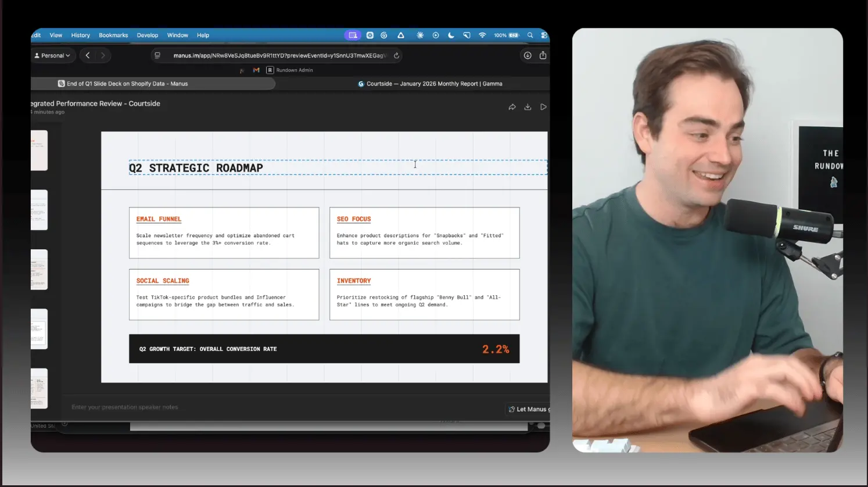Viewport: 868px width, 487px height.
Task: Go back with the Safari back arrow
Action: pos(88,56)
